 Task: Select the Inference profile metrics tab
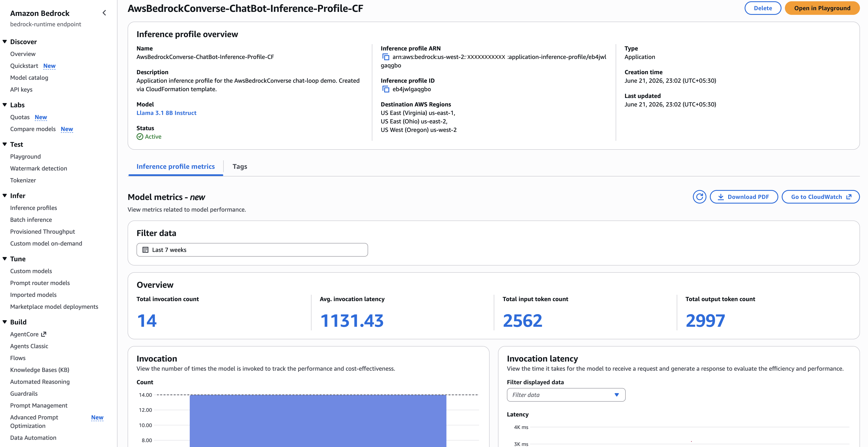(176, 166)
